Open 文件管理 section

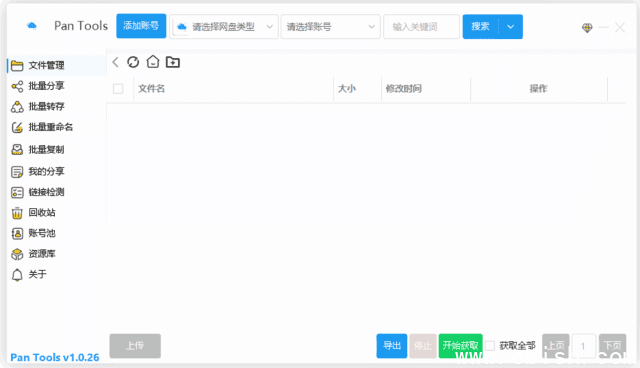click(57, 65)
